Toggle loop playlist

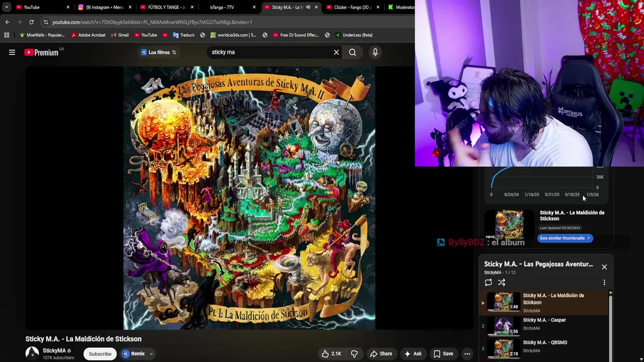489,283
